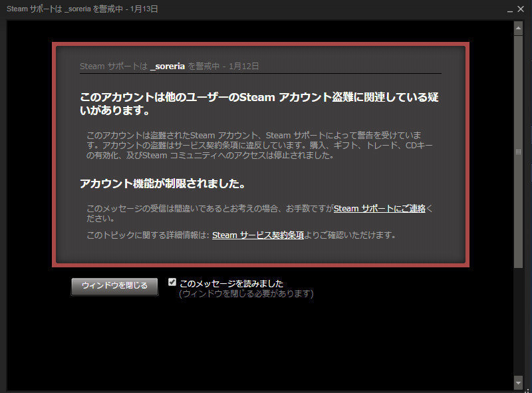The height and width of the screenshot is (393, 532).
Task: Click the scrollbar up arrow
Action: 518,29
